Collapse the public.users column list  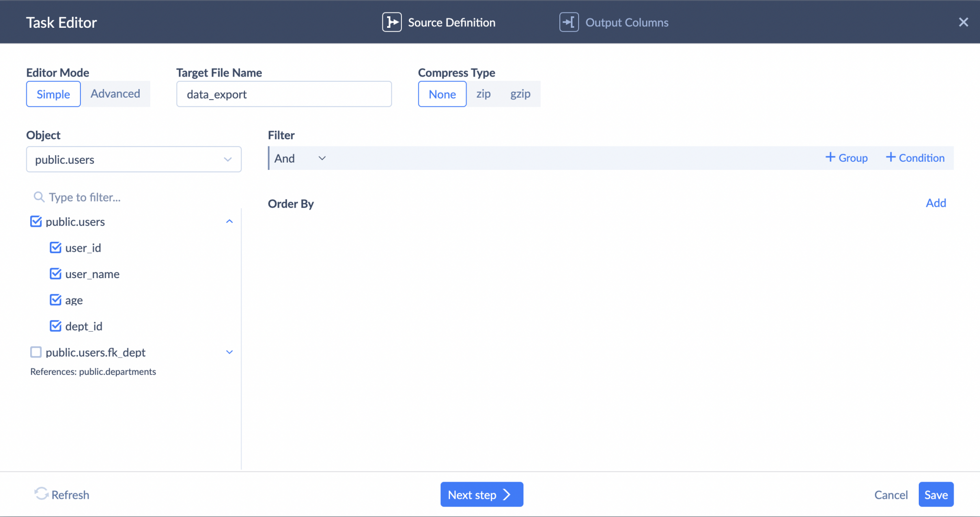point(230,221)
